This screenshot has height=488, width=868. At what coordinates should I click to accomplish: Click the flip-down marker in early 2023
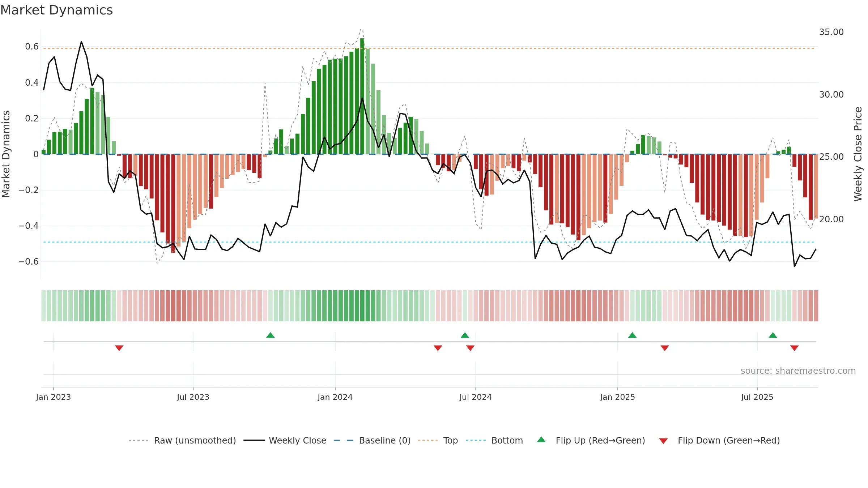tap(119, 348)
